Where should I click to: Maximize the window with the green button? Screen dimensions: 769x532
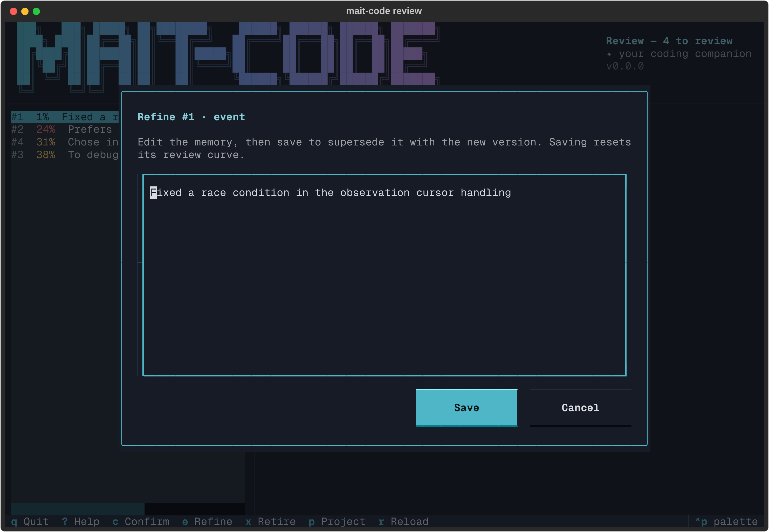click(36, 11)
